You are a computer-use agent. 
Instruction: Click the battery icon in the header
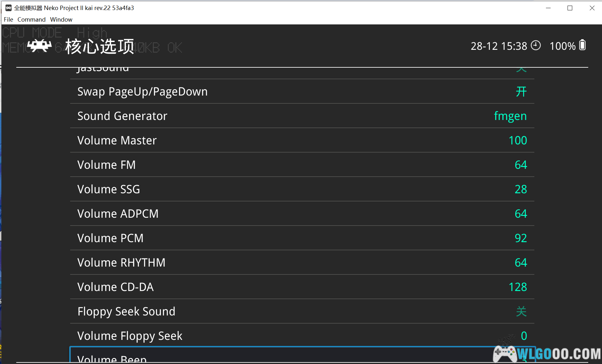coord(582,45)
